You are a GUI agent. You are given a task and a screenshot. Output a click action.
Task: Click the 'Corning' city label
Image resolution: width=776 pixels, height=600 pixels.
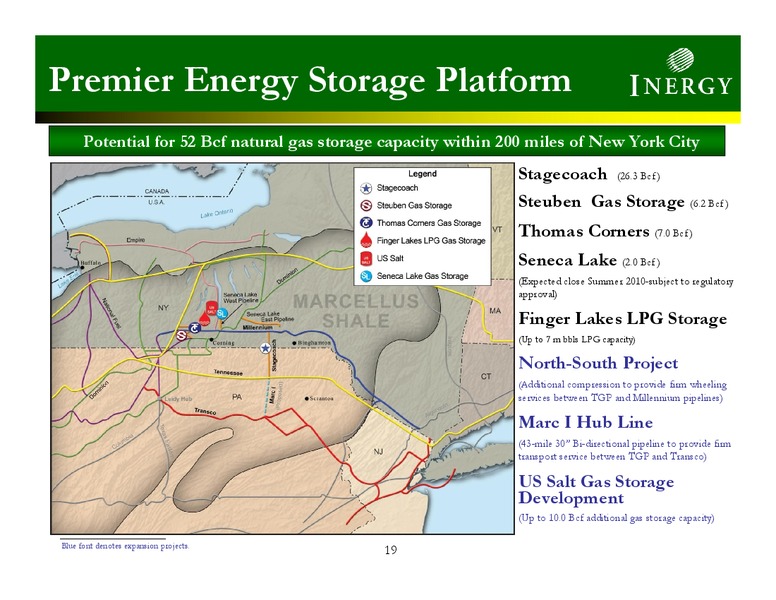click(224, 343)
